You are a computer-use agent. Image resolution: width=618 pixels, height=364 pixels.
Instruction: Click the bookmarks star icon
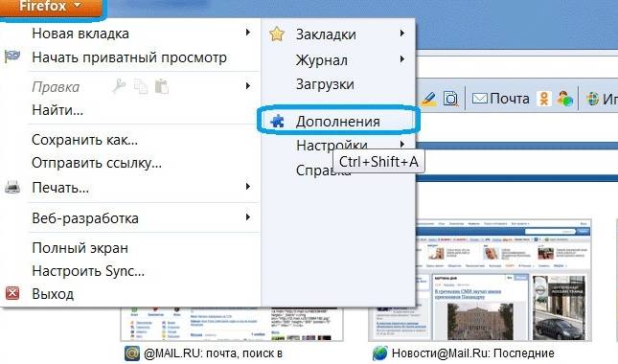(x=277, y=34)
